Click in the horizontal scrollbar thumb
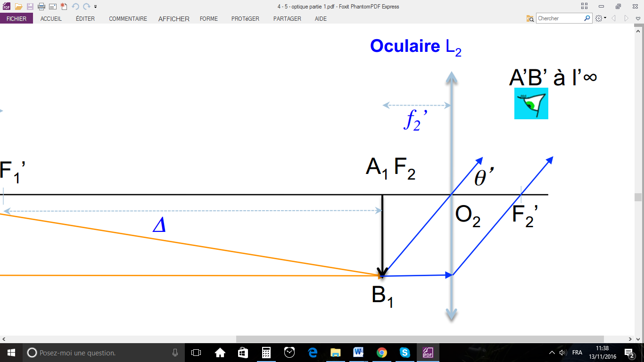Image resolution: width=644 pixels, height=362 pixels. click(420, 339)
